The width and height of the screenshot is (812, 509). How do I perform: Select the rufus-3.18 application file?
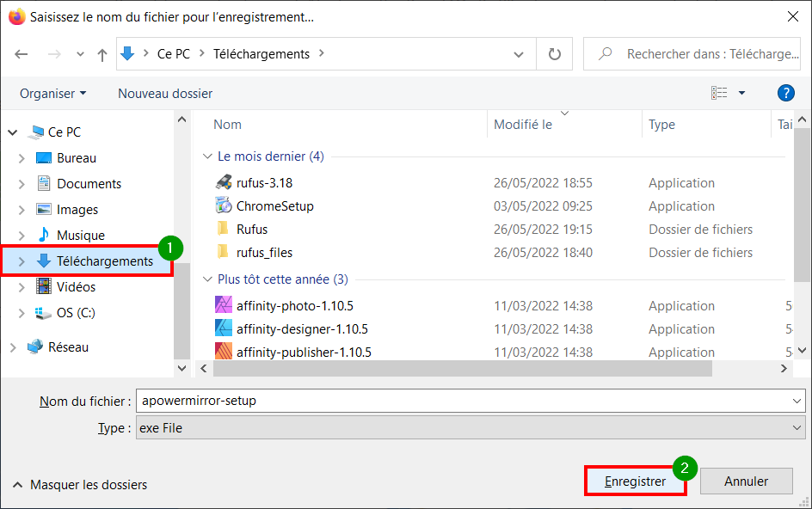pos(264,183)
